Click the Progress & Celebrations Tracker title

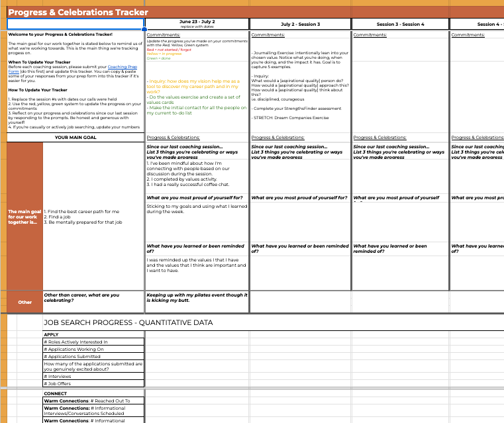(x=78, y=12)
